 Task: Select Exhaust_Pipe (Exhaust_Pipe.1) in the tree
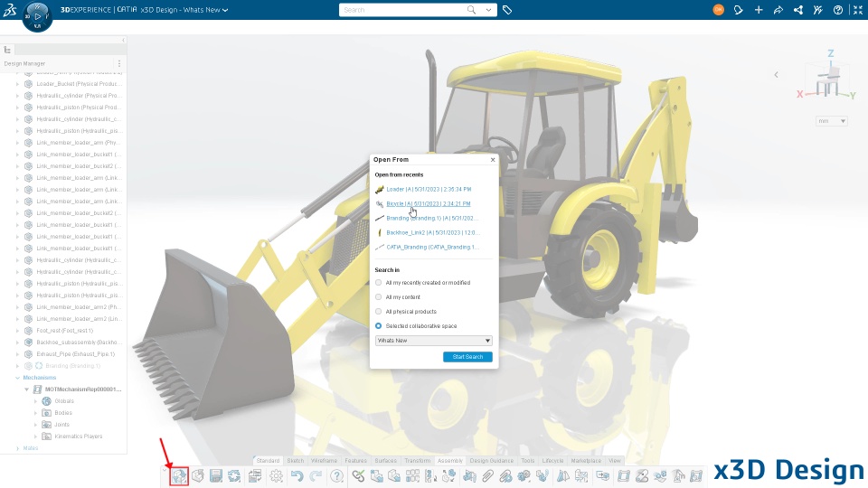76,354
